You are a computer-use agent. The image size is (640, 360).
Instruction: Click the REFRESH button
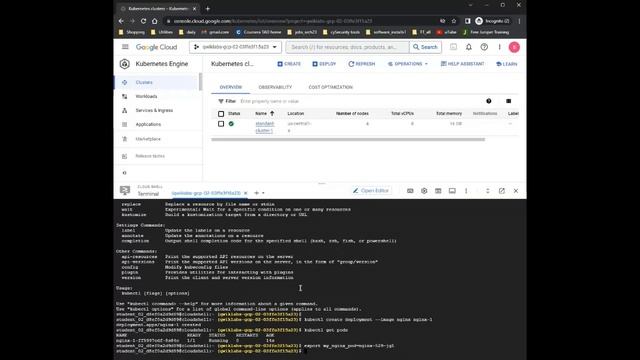362,64
